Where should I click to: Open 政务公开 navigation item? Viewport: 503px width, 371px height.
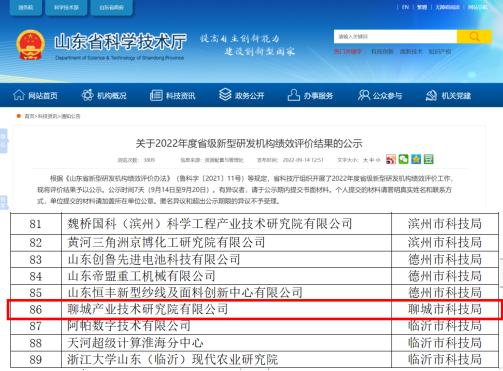(x=242, y=95)
